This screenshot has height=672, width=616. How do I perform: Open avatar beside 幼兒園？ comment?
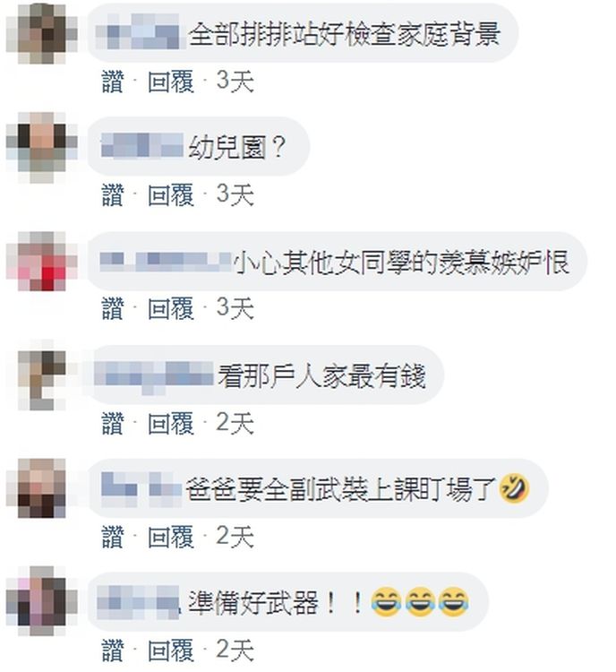pos(42,148)
